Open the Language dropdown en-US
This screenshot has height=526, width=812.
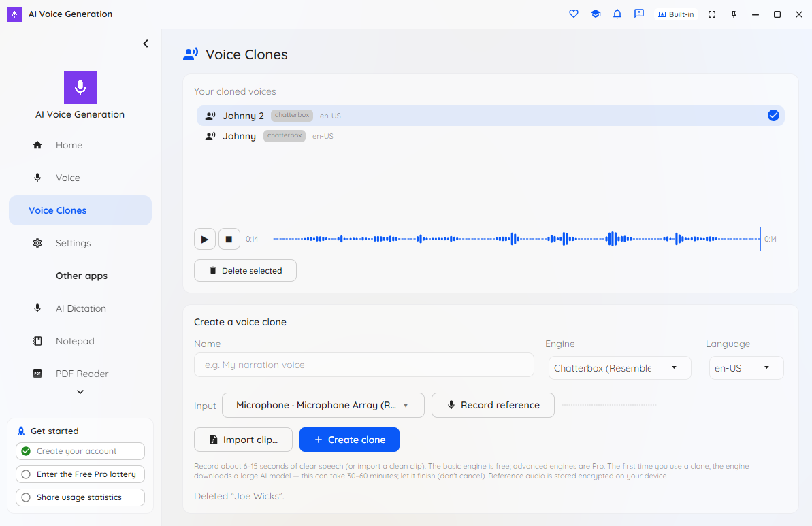click(746, 368)
